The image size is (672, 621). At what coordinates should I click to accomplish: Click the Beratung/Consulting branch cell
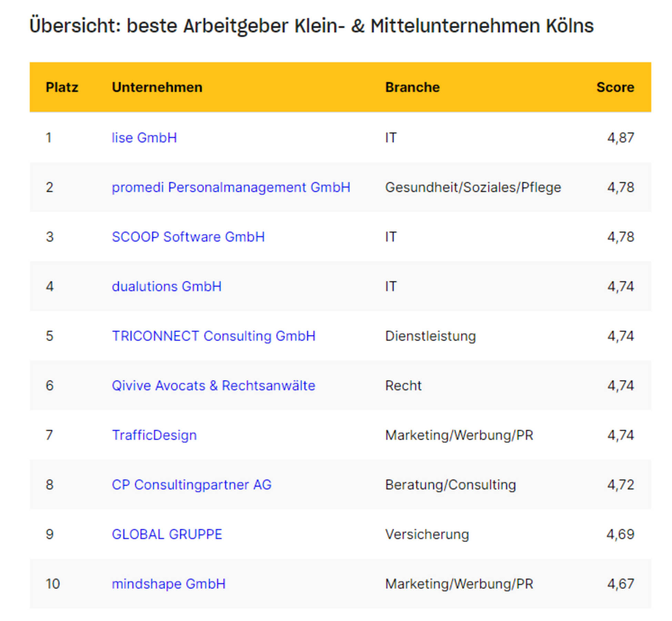pos(450,485)
